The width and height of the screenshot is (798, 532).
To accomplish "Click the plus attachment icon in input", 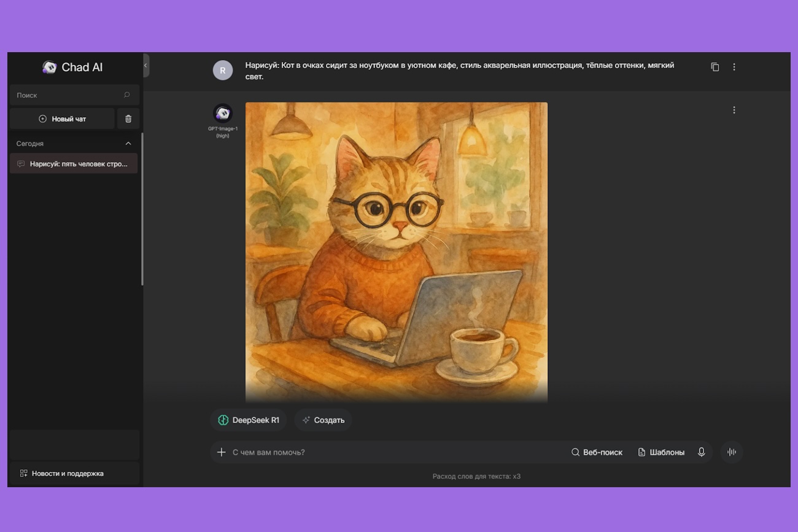I will click(x=222, y=452).
